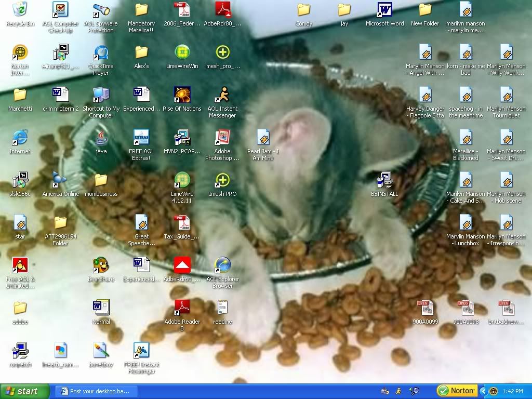The width and height of the screenshot is (532, 399).
Task: Select the Imesh PRO icon
Action: pos(222,180)
